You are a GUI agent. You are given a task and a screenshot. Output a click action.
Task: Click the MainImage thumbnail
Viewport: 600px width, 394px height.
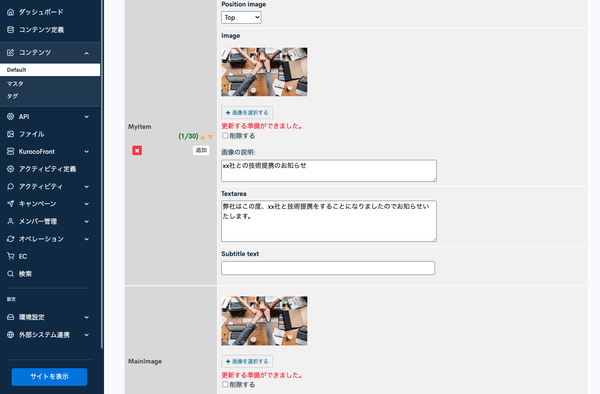click(x=264, y=321)
